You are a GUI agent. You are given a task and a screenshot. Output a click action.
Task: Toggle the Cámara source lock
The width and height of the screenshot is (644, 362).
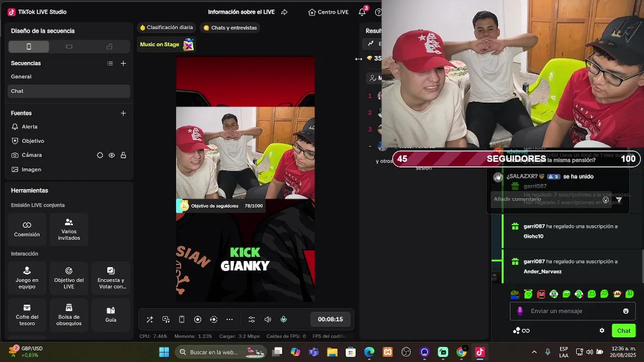pos(123,155)
